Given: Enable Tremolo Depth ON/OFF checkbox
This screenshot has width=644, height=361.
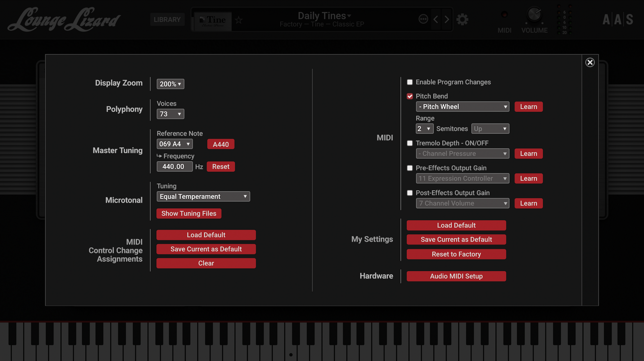Looking at the screenshot, I should click(410, 143).
